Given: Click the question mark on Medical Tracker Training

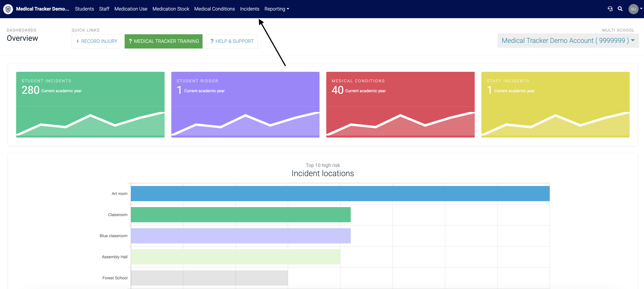Looking at the screenshot, I should [130, 41].
